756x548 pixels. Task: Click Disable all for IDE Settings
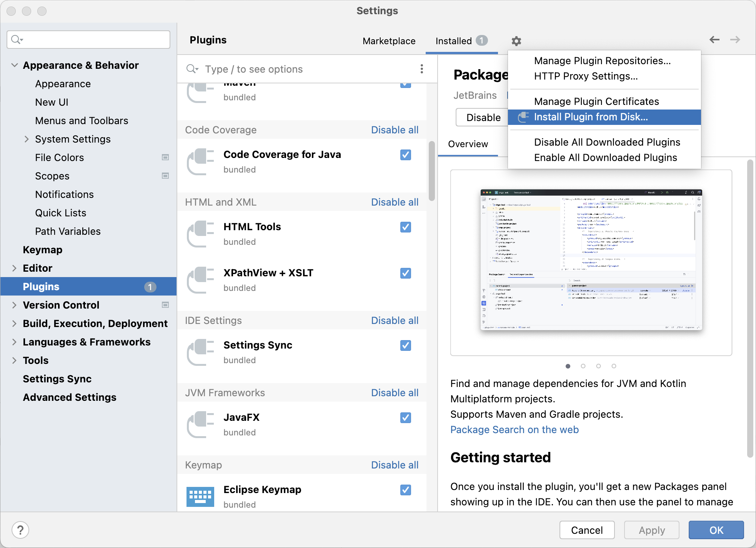(395, 320)
